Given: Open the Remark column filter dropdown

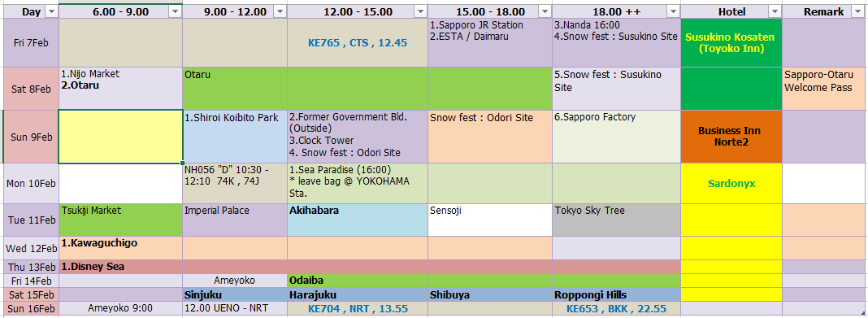Looking at the screenshot, I should [x=859, y=11].
